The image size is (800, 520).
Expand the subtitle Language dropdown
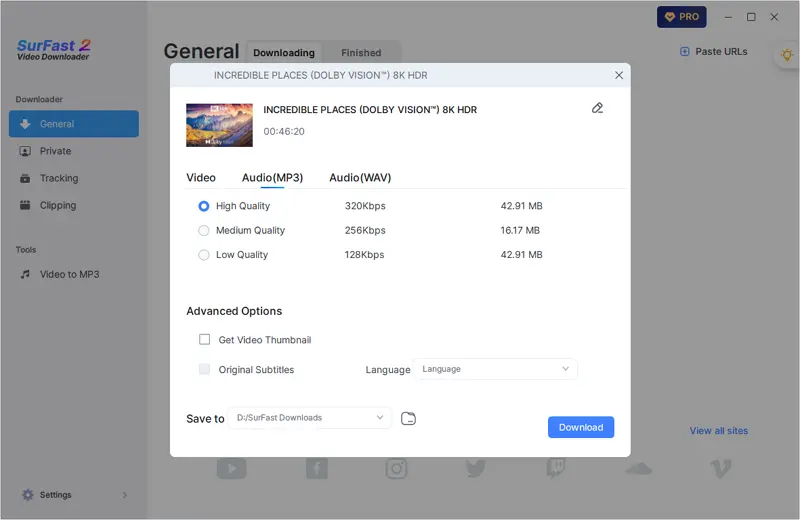(x=495, y=369)
